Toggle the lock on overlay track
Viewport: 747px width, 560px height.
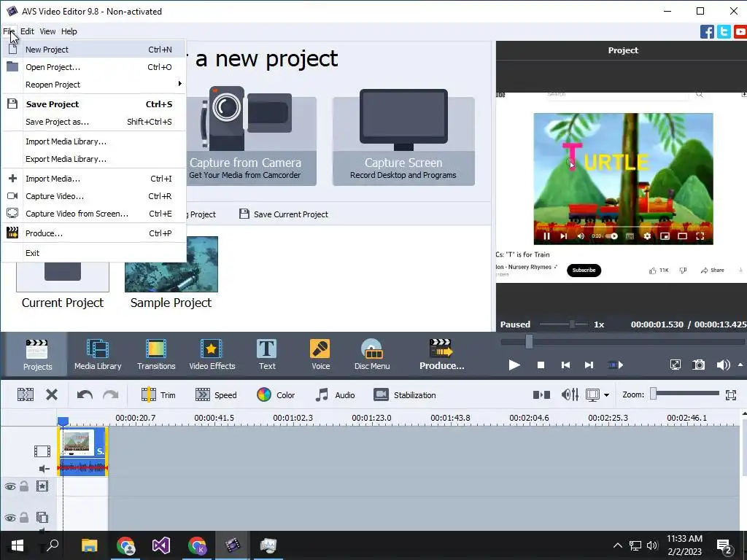coord(24,517)
